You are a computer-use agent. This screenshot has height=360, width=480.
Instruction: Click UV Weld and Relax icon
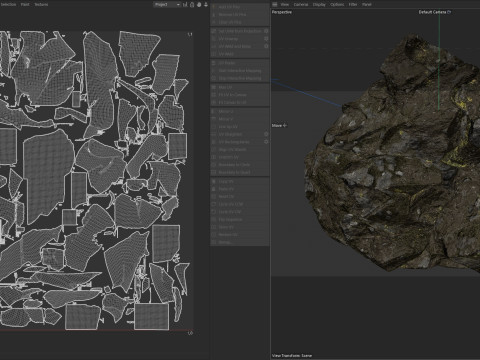point(214,46)
